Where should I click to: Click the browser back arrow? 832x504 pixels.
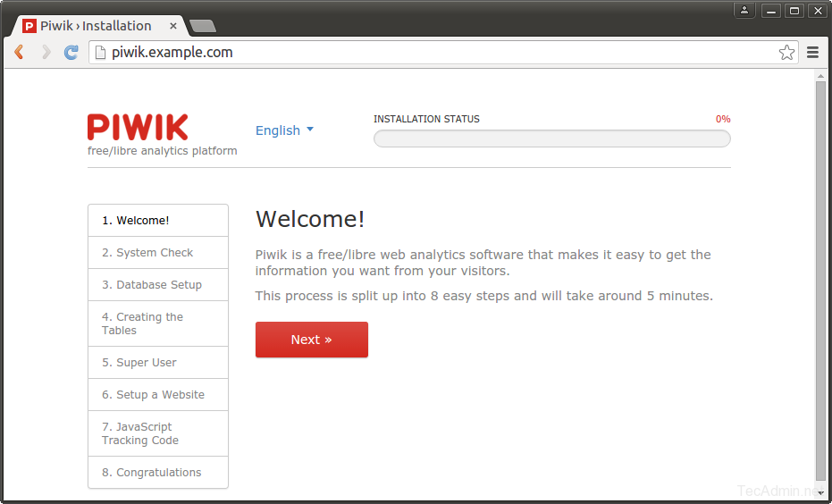(x=19, y=53)
